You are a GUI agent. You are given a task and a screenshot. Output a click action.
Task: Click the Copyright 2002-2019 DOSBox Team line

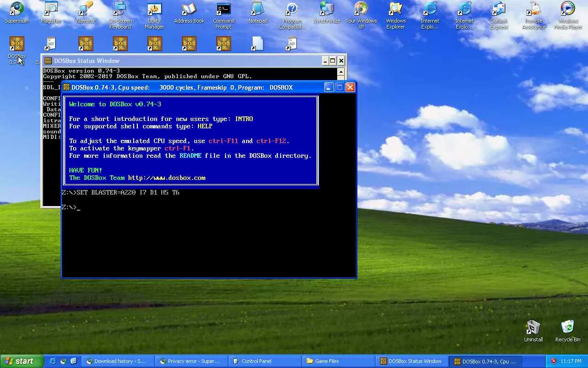pos(147,76)
